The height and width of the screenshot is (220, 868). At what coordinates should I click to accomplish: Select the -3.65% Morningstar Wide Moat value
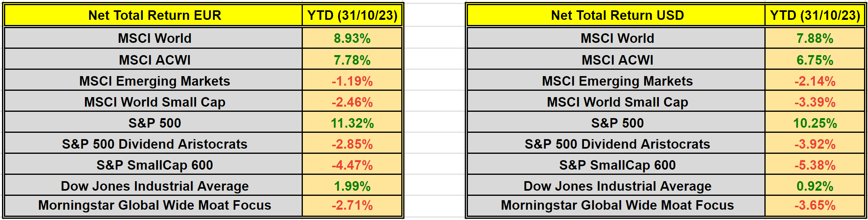pyautogui.click(x=815, y=205)
